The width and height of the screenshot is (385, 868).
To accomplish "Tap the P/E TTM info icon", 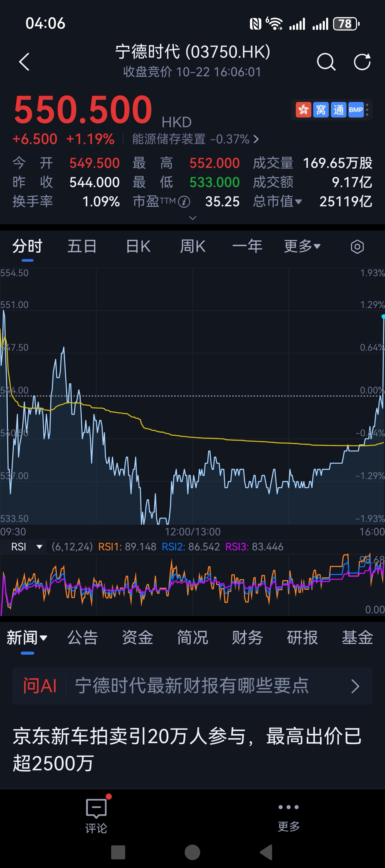I will pyautogui.click(x=184, y=202).
